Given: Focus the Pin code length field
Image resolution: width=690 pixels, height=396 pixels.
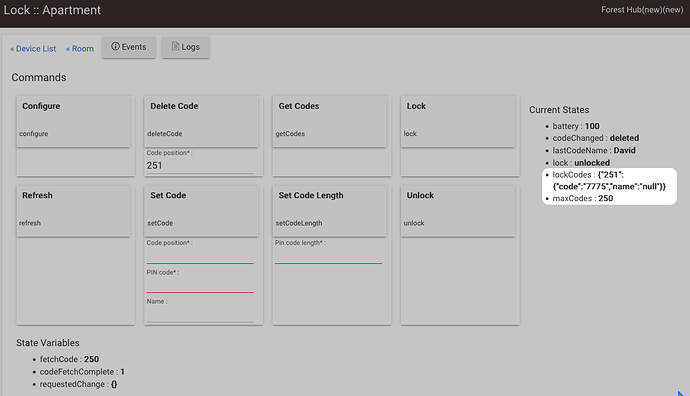Looking at the screenshot, I should (x=328, y=256).
